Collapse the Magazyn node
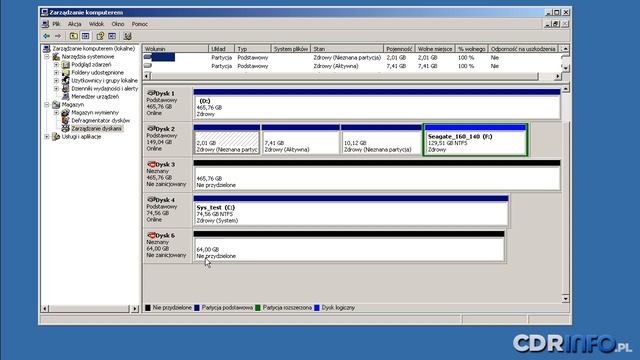Viewport: 640px width, 360px height. (x=47, y=104)
